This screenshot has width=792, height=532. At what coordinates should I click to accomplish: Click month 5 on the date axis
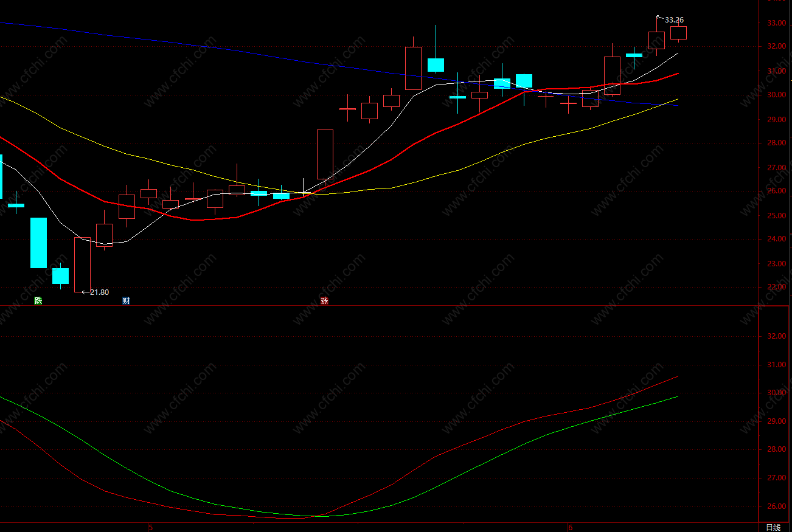(x=150, y=528)
